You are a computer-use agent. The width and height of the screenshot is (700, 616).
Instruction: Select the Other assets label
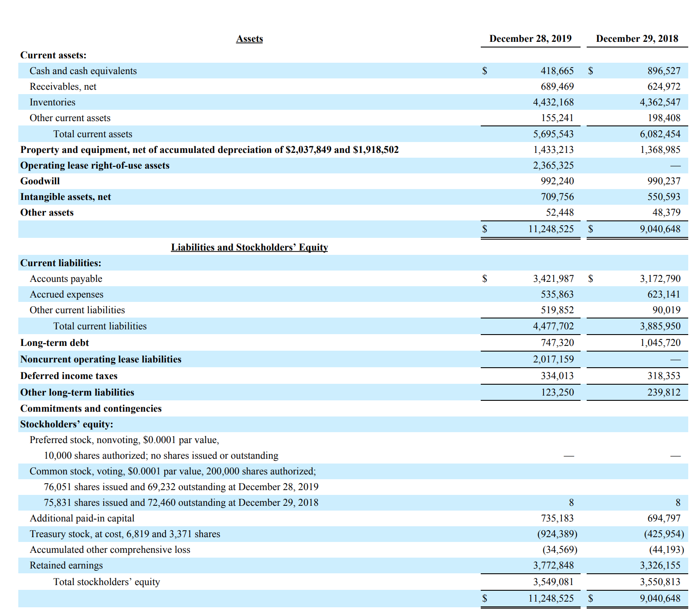(x=47, y=213)
